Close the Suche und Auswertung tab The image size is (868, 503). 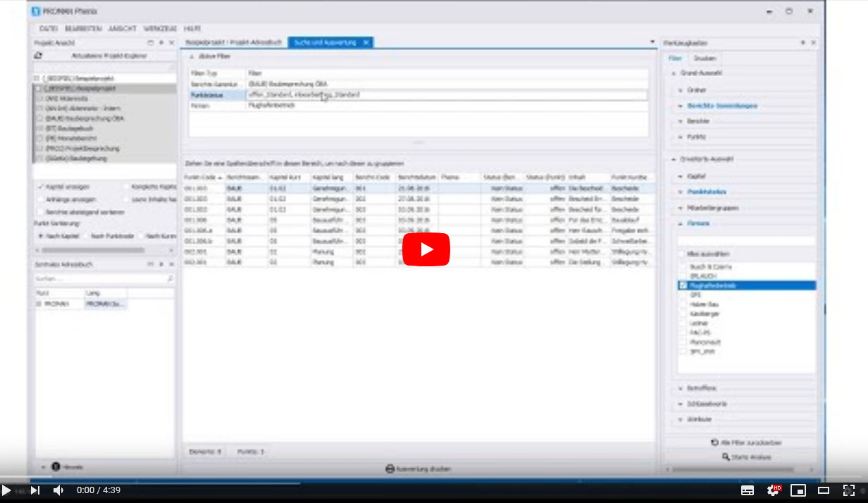coord(366,43)
